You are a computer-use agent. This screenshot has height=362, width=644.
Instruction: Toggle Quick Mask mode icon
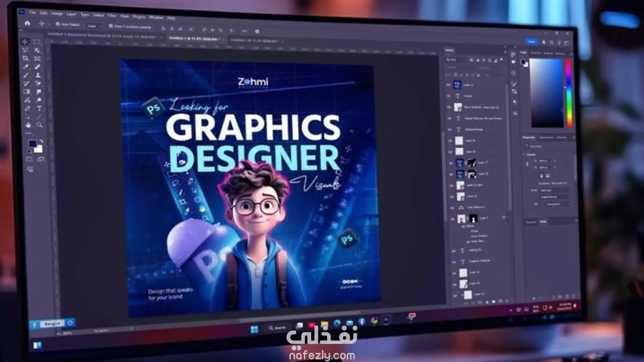click(x=29, y=159)
